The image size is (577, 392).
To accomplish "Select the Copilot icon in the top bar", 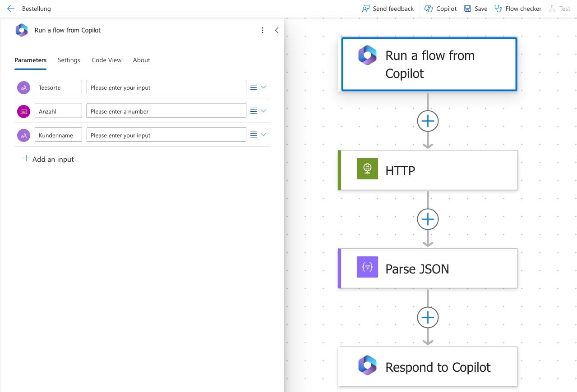I will pyautogui.click(x=439, y=9).
